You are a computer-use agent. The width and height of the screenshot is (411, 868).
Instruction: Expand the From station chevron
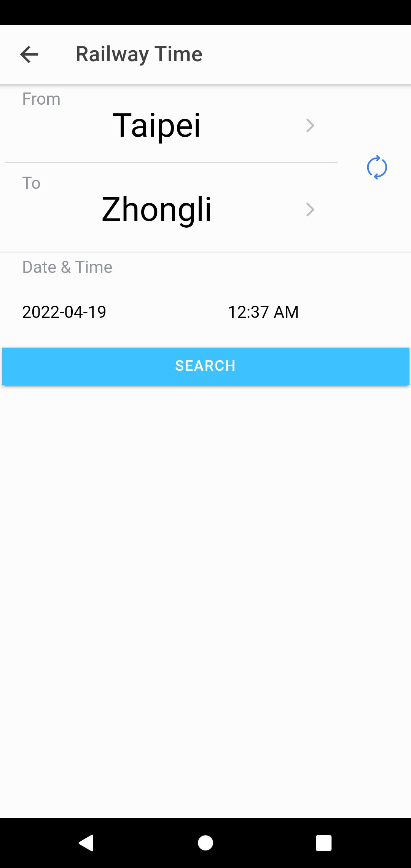coord(310,125)
